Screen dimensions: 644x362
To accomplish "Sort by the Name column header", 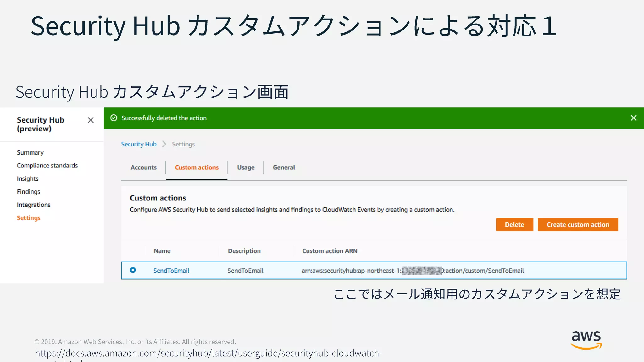I will (162, 251).
